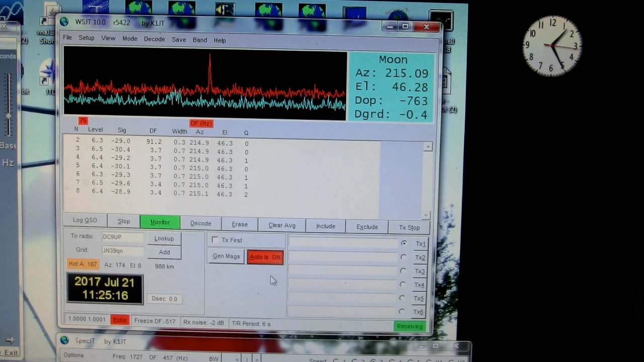Click the red Echo mode indicator
The height and width of the screenshot is (362, 644).
point(120,320)
